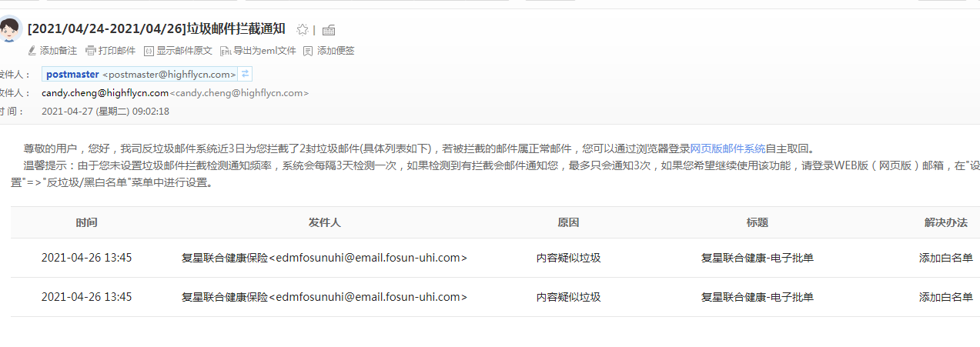Click 添加白名单 in the second table row
Image resolution: width=980 pixels, height=347 pixels.
pos(945,297)
